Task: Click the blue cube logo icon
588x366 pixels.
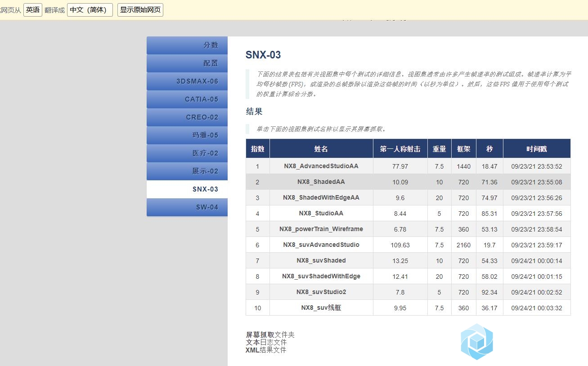Action: tap(477, 342)
